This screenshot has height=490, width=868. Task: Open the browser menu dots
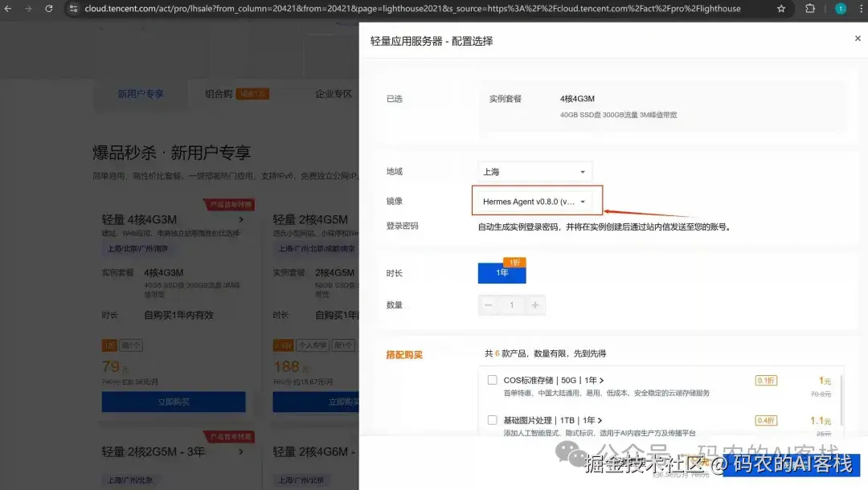[861, 8]
